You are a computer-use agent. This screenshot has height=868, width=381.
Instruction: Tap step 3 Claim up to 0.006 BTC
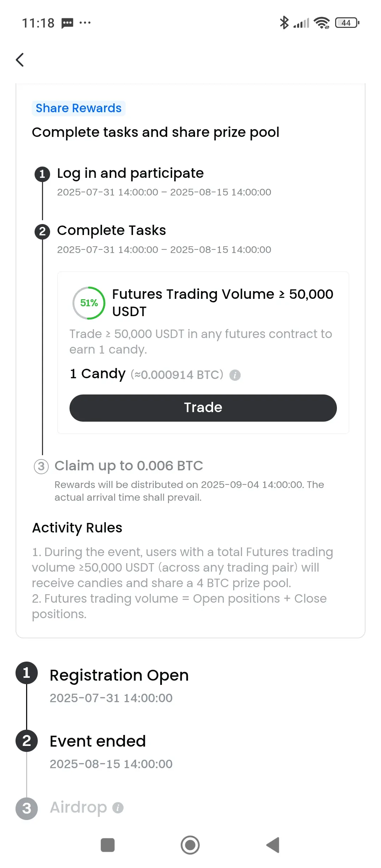coord(129,466)
